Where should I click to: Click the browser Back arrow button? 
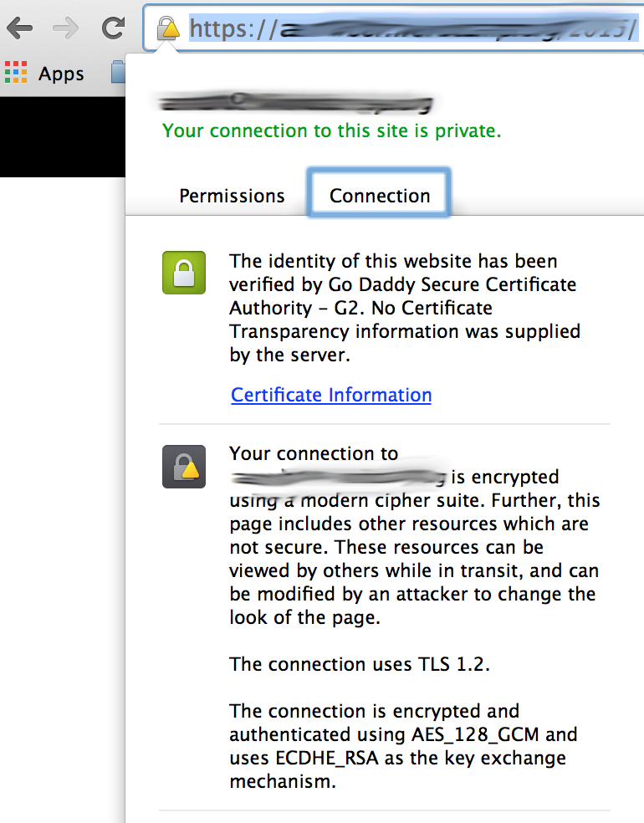tap(20, 28)
